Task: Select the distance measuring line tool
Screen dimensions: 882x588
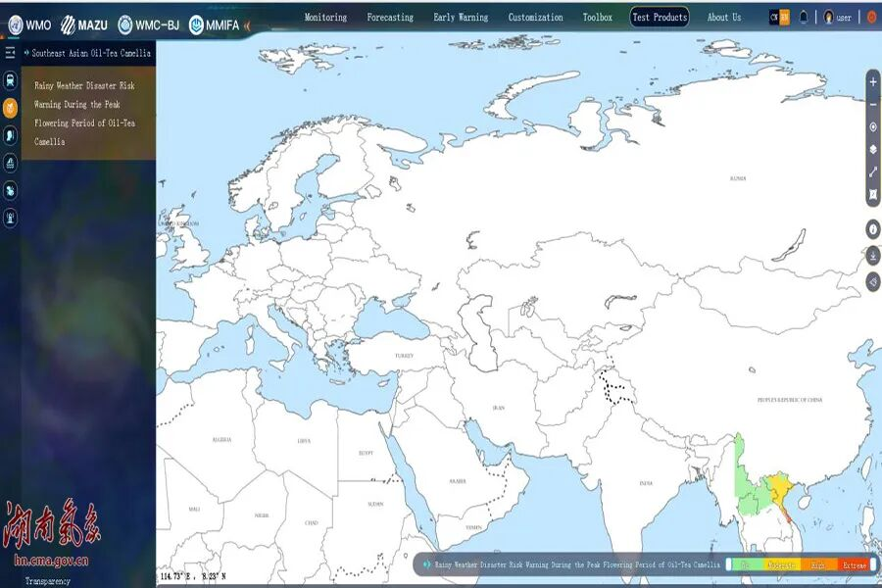Action: click(x=872, y=172)
